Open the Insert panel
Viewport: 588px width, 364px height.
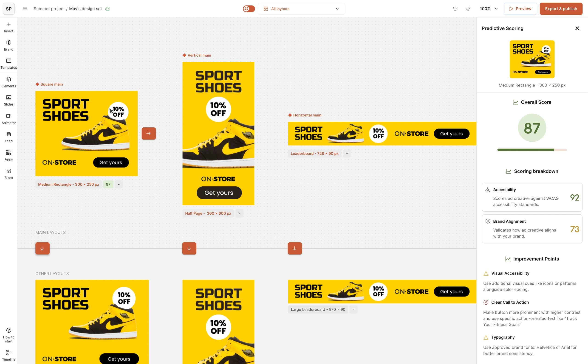[9, 28]
